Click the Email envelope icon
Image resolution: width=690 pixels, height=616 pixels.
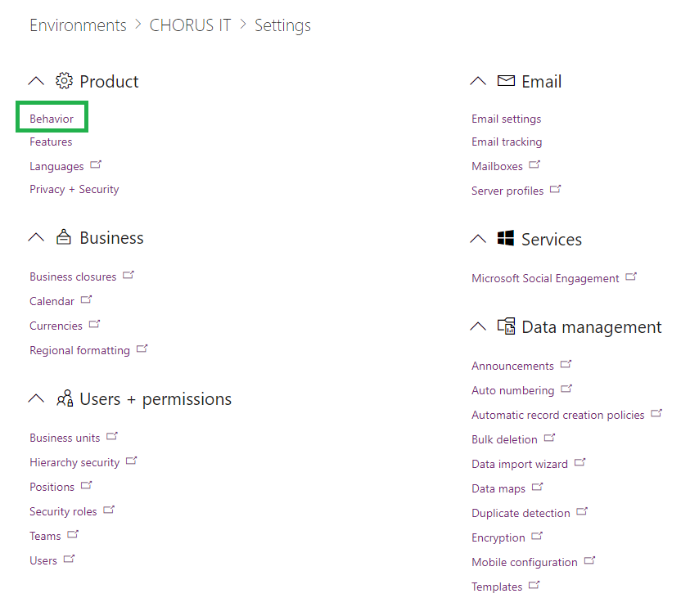tap(506, 81)
